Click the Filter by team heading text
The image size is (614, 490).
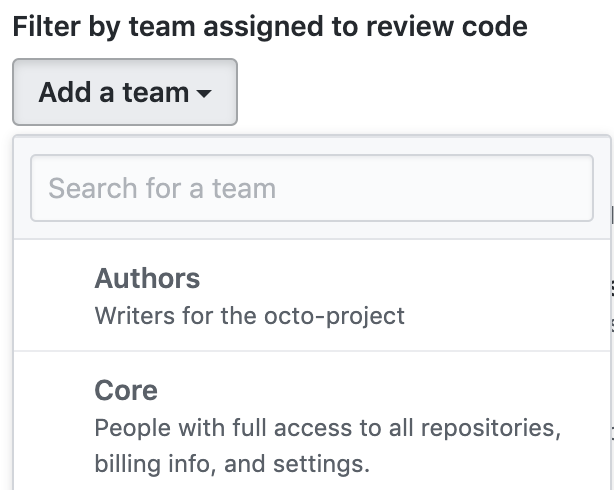[x=269, y=26]
